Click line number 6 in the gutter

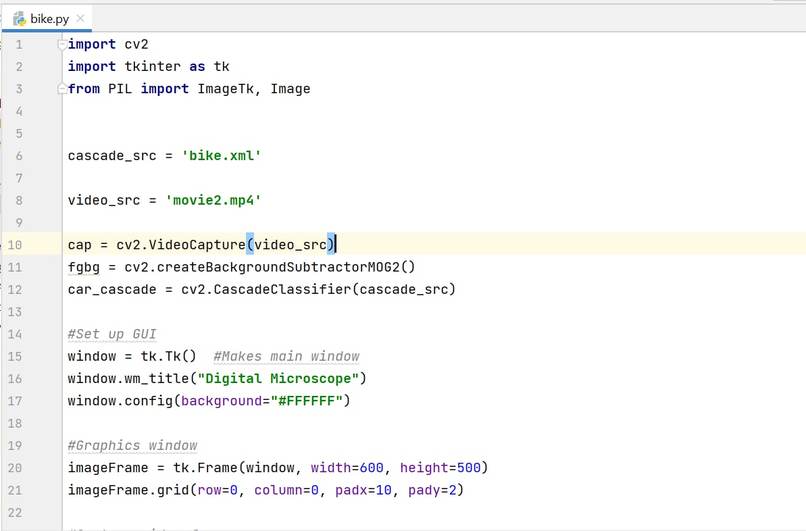coord(19,156)
